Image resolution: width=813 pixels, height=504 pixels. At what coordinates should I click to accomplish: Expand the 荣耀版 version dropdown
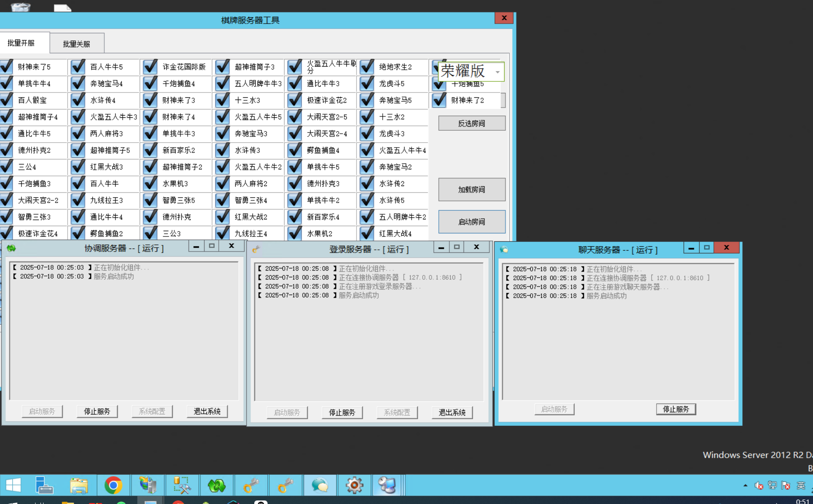pyautogui.click(x=497, y=72)
